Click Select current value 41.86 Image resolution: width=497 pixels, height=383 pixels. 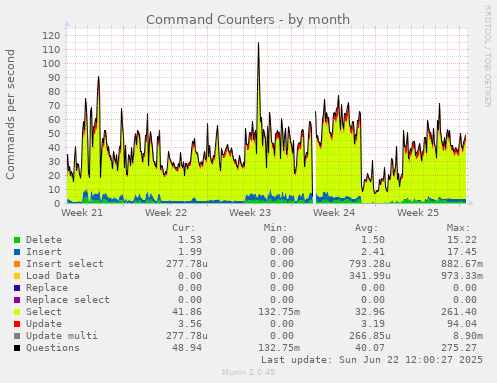[x=187, y=312]
